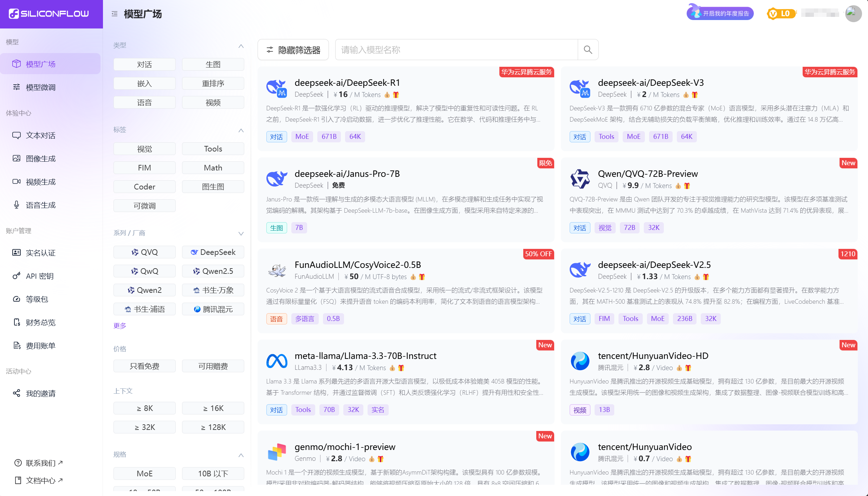The image size is (868, 496).
Task: Toggle the 腾讯混元 vendor filter
Action: point(213,309)
